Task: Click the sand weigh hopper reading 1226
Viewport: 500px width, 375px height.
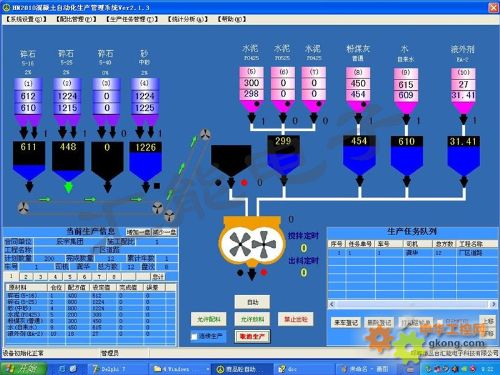Action: click(146, 162)
